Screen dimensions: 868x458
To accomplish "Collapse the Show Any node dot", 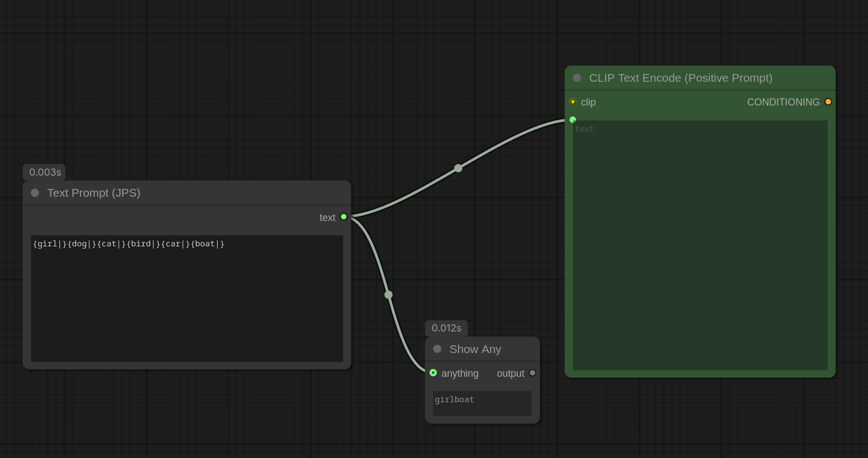I will click(437, 349).
